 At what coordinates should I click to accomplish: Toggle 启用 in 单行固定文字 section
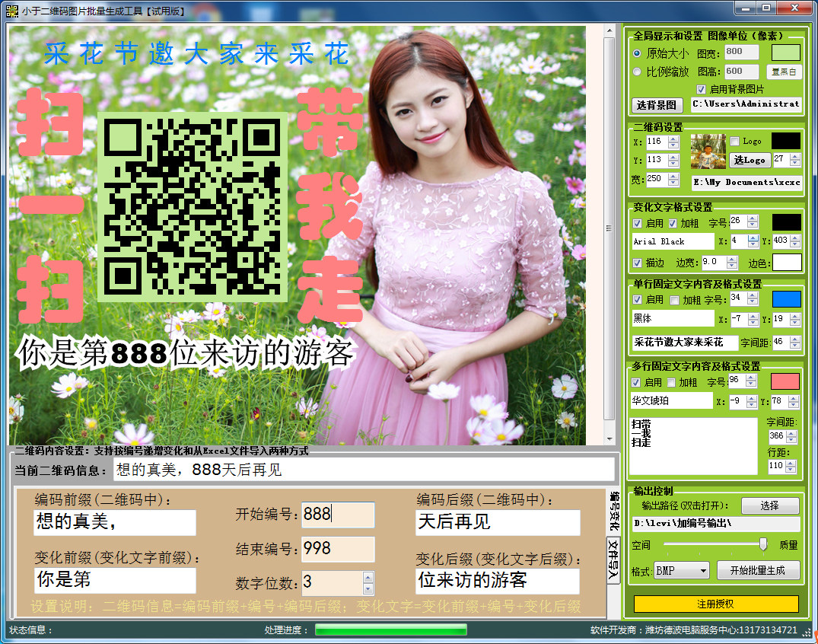click(637, 300)
